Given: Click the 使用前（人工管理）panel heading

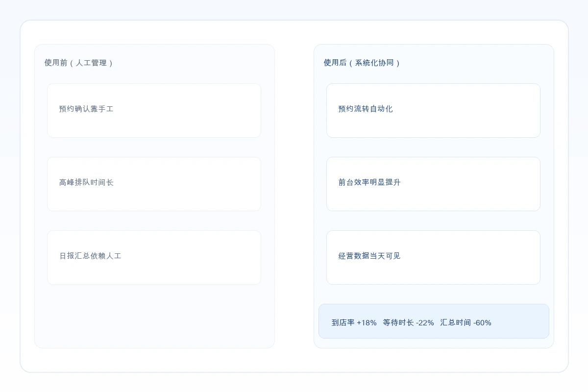Looking at the screenshot, I should 78,63.
